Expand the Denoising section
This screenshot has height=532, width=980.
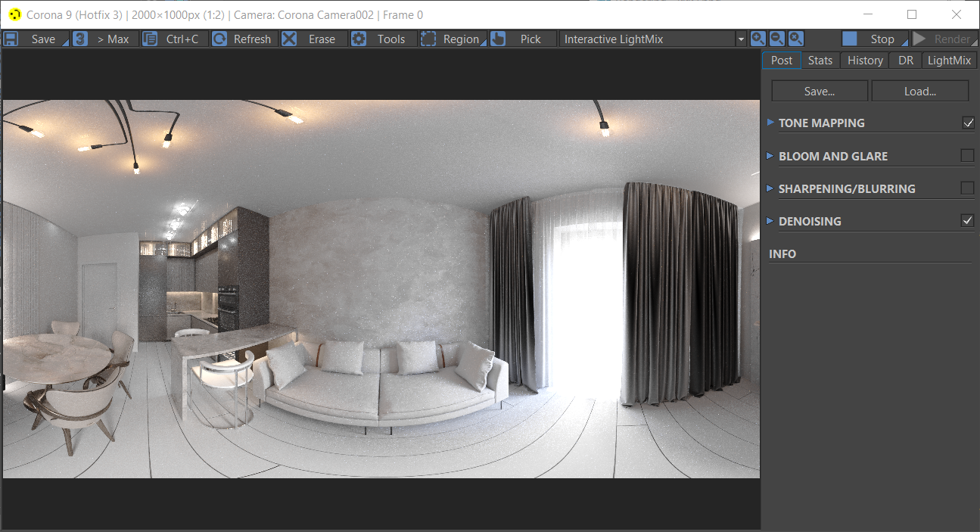tap(770, 221)
